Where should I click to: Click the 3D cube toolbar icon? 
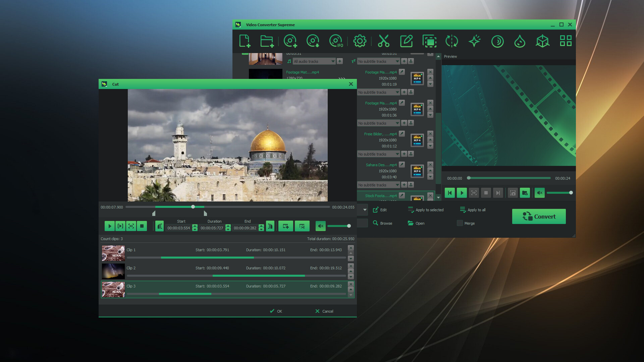coord(542,41)
